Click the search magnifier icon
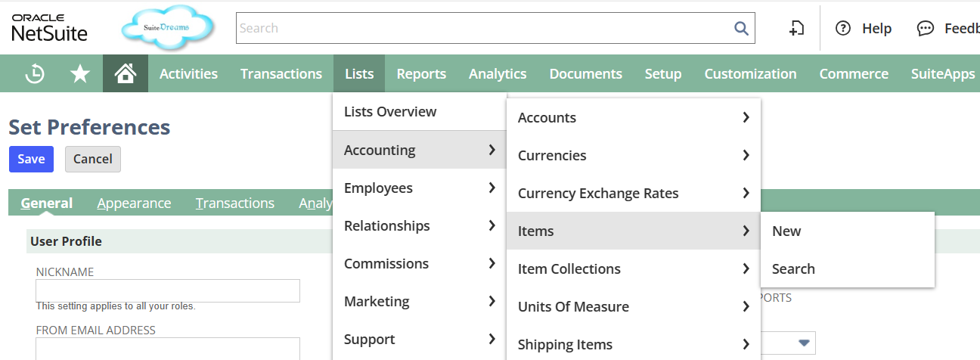The width and height of the screenshot is (980, 360). pos(741,28)
